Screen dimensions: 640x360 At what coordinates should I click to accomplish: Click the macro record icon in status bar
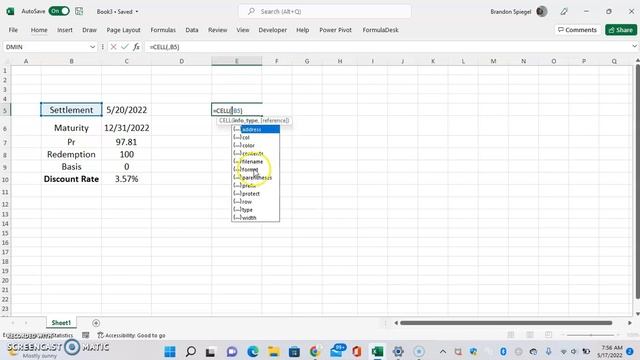click(x=86, y=335)
